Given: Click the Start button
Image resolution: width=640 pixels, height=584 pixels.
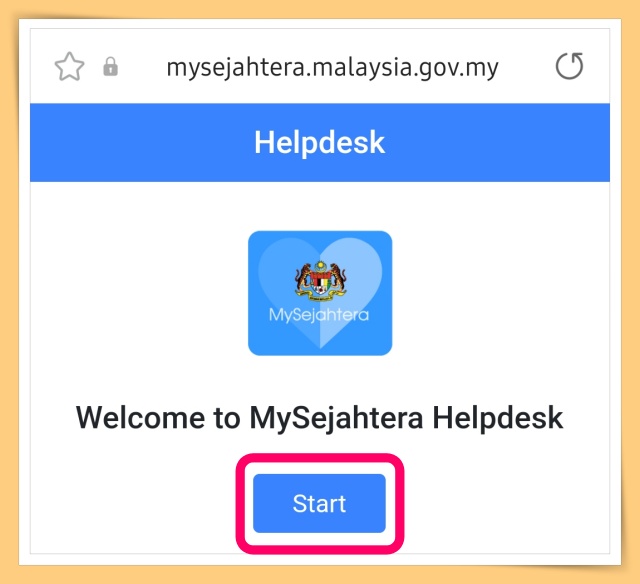Looking at the screenshot, I should tap(319, 503).
